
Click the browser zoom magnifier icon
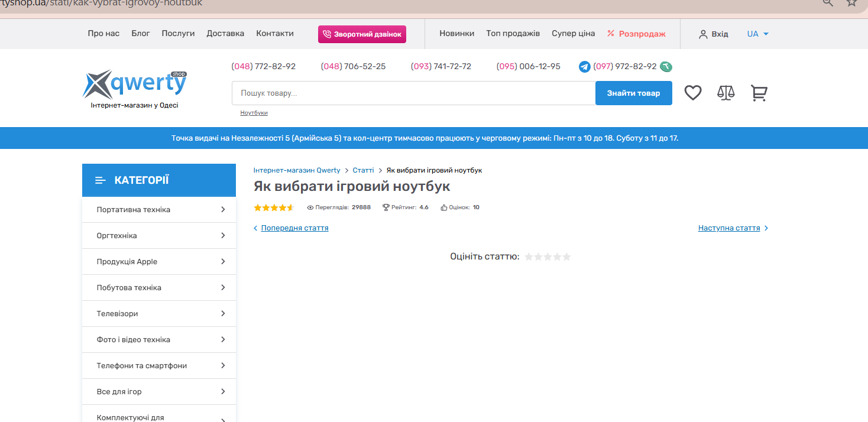pyautogui.click(x=828, y=2)
